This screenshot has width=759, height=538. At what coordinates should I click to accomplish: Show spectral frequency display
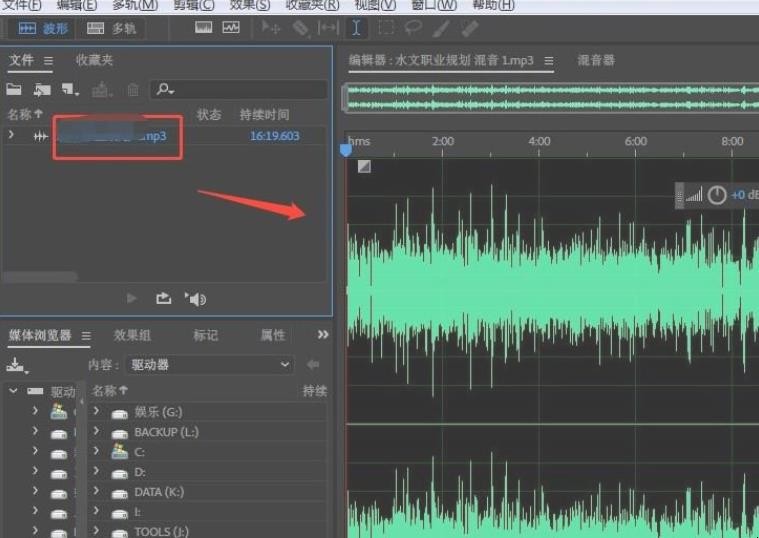coord(204,28)
